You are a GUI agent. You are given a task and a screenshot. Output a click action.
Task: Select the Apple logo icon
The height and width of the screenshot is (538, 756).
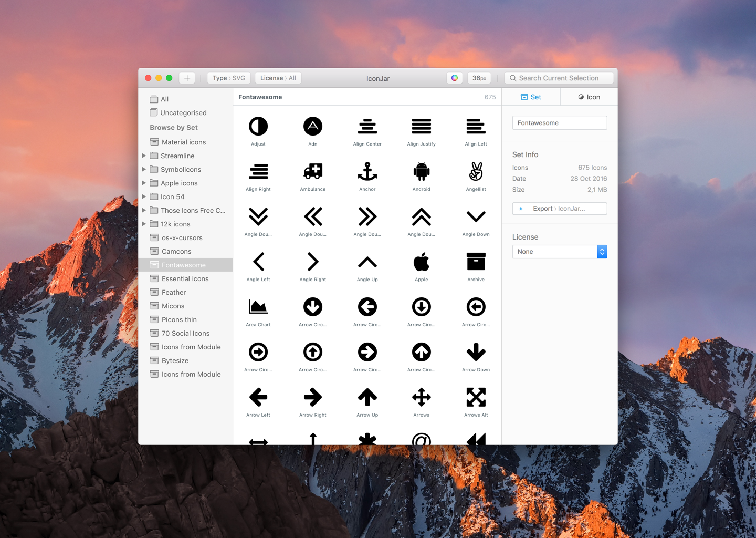pos(422,262)
